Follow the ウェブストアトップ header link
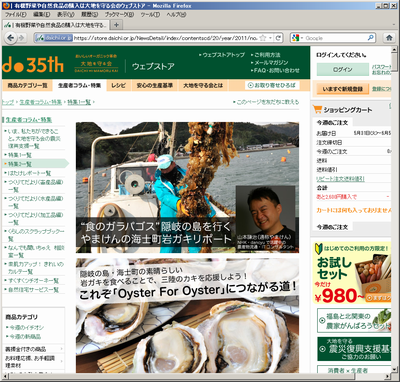400x382 pixels. click(222, 55)
